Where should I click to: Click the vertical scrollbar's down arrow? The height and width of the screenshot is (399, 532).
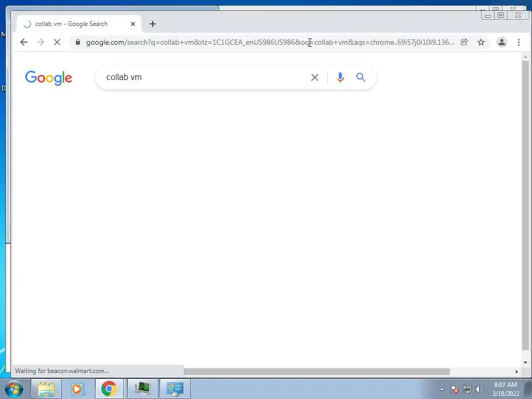pos(525,362)
